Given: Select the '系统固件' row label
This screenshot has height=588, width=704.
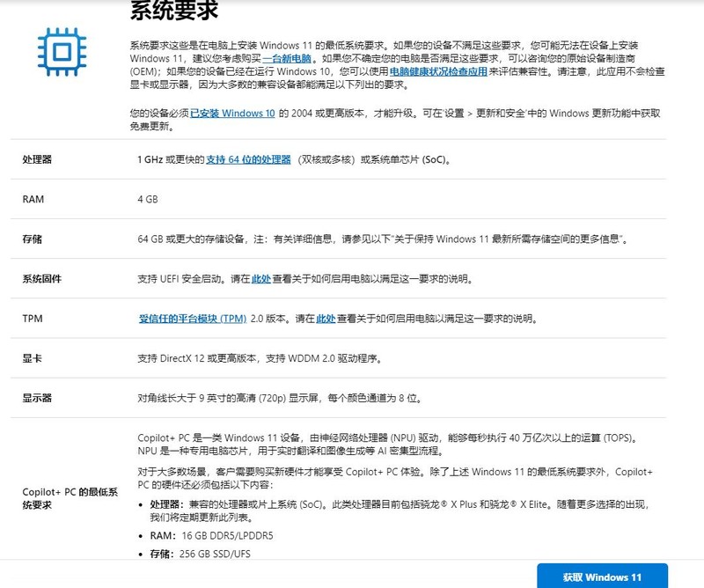Looking at the screenshot, I should 41,279.
